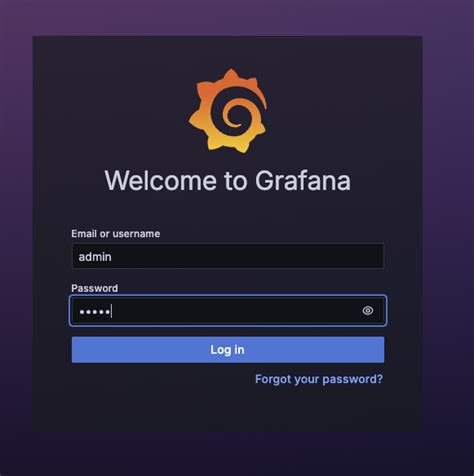This screenshot has height=476, width=474.
Task: Place the cursor on the admin text
Action: 95,257
